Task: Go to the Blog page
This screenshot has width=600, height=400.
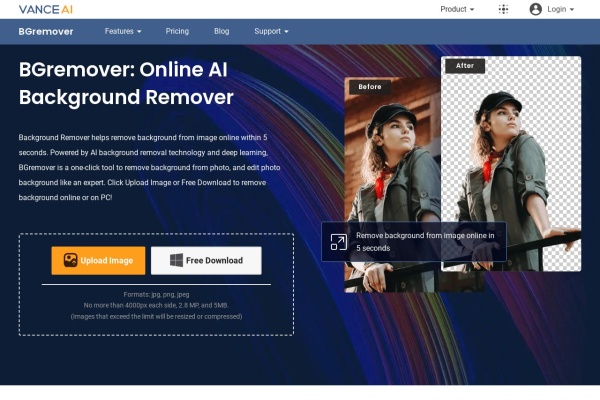Action: [x=222, y=31]
